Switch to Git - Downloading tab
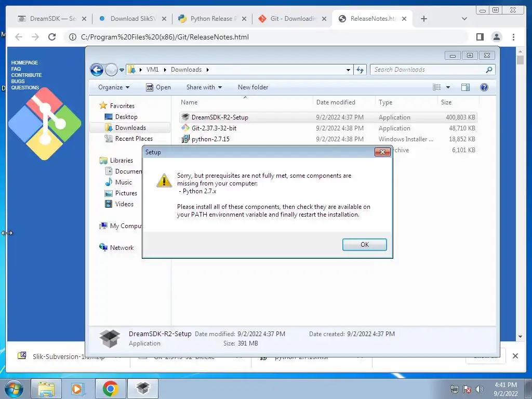Image resolution: width=532 pixels, height=399 pixels. coord(292,19)
